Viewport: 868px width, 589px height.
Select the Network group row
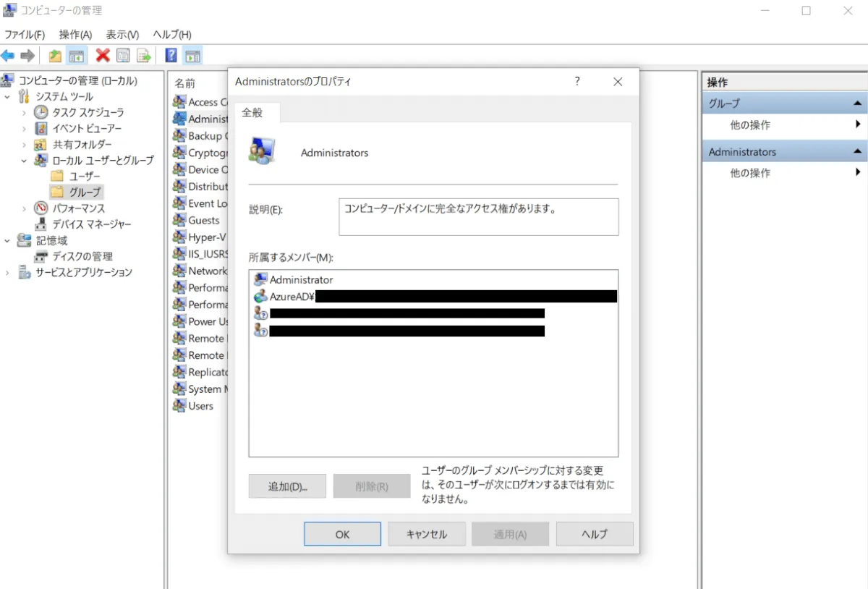200,271
